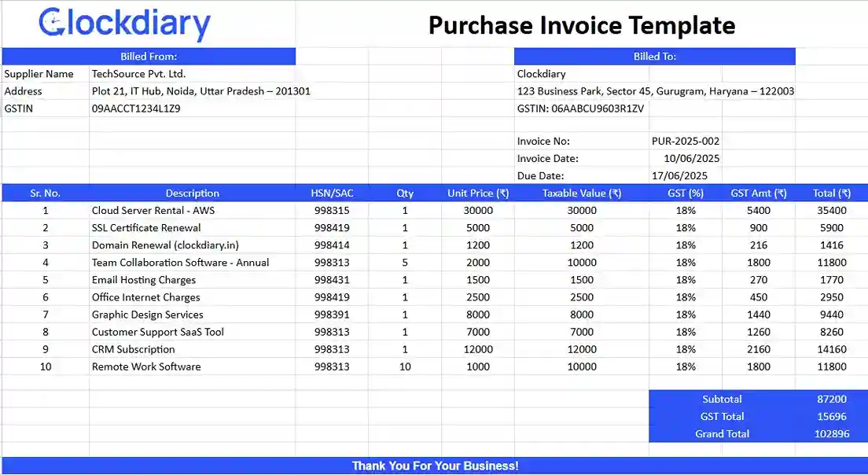Screen dimensions: 868x475
Task: Click the Subtotal label
Action: [x=722, y=400]
